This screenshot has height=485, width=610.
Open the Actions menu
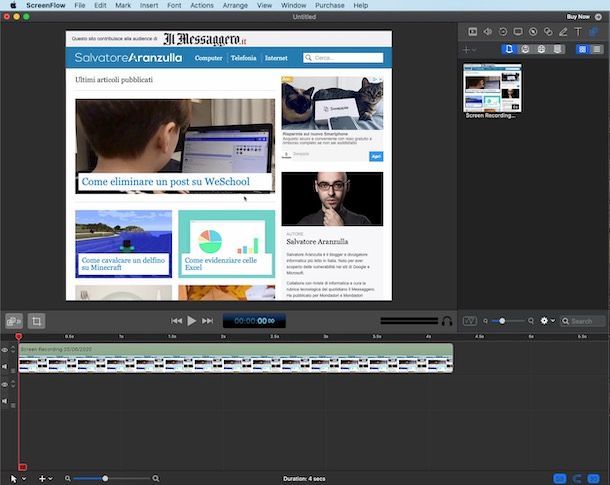(202, 5)
